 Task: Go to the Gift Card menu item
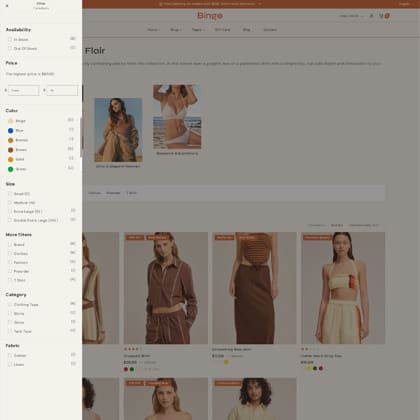click(222, 30)
